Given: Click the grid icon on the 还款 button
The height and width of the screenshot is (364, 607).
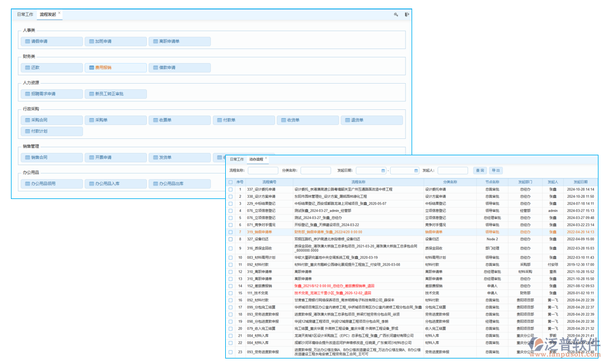Looking at the screenshot, I should click(x=27, y=68).
